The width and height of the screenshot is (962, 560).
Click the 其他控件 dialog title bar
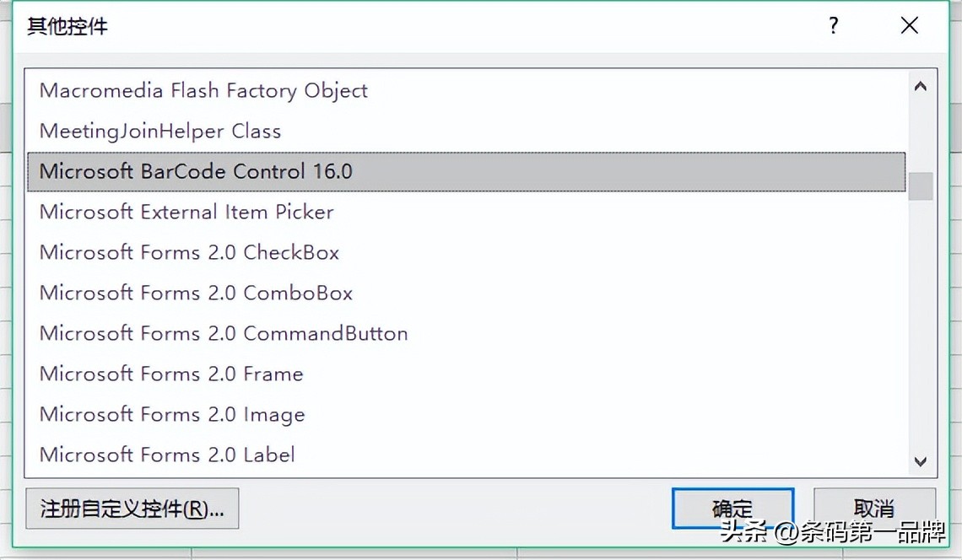(x=422, y=26)
